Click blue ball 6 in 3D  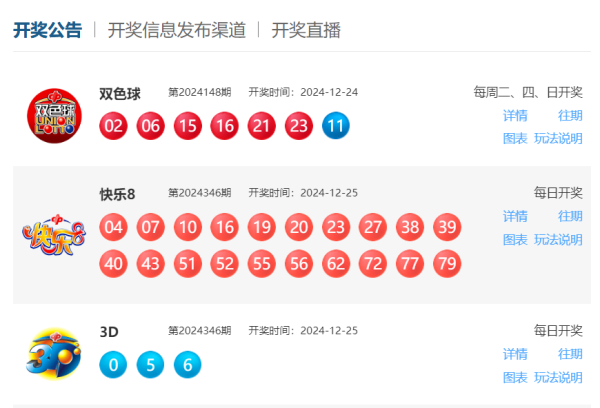pos(188,364)
